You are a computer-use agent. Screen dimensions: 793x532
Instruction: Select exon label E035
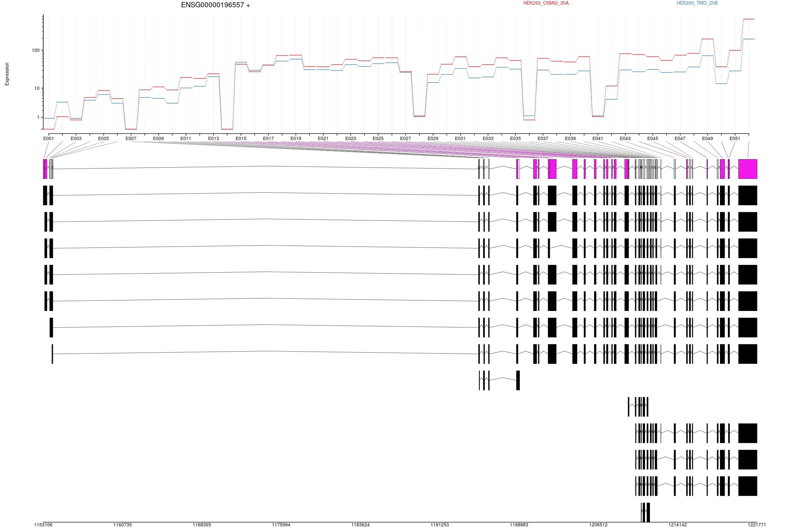[515, 139]
